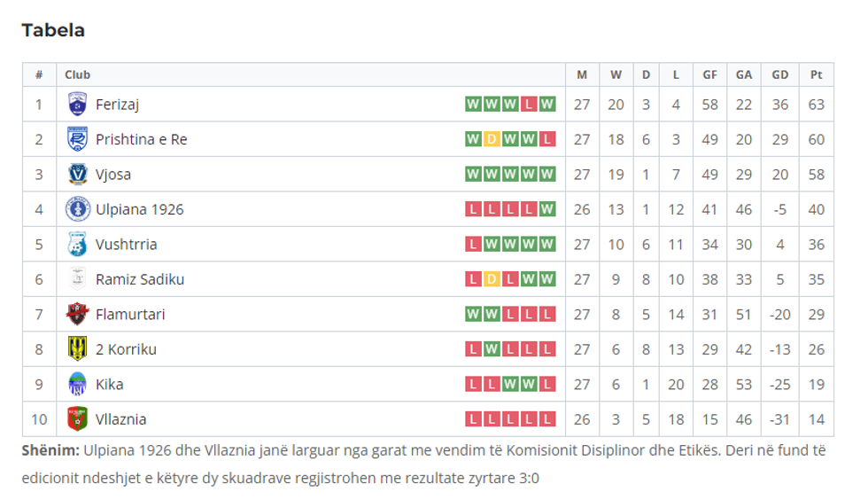Open the Ferizaj club name link
The image size is (868, 500).
coord(117,105)
